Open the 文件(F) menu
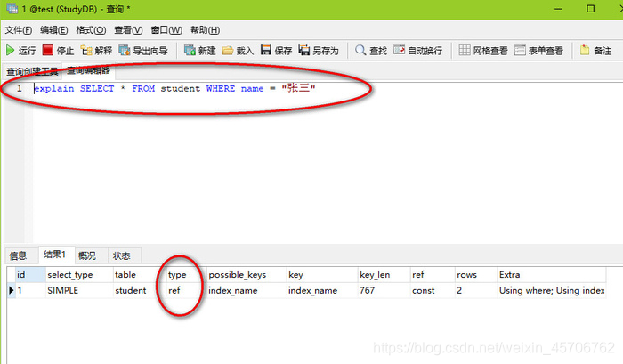623x364 pixels. click(19, 30)
